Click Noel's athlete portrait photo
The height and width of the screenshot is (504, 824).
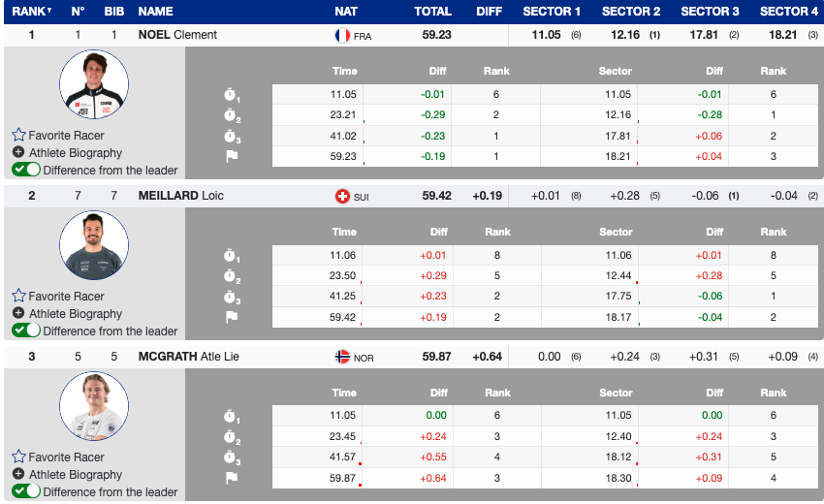(94, 85)
